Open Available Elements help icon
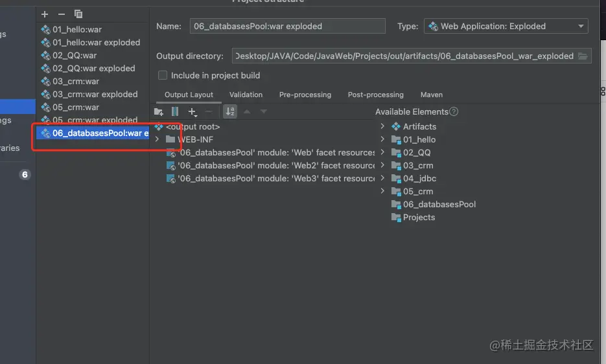 pos(454,111)
